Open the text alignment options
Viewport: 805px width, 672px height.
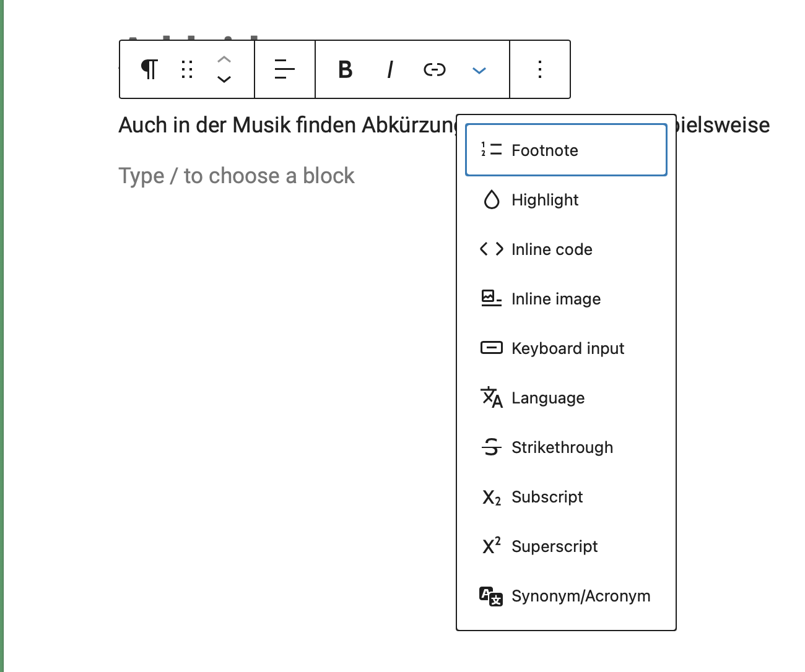[x=284, y=69]
